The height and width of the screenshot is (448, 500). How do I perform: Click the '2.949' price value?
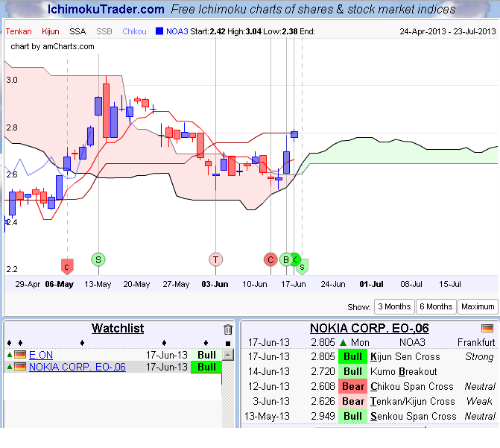pos(323,416)
